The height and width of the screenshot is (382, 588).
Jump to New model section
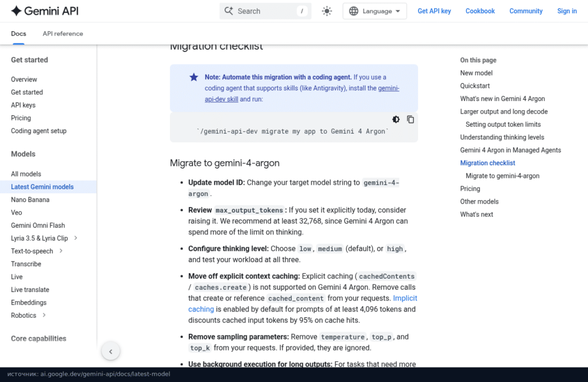coord(476,73)
